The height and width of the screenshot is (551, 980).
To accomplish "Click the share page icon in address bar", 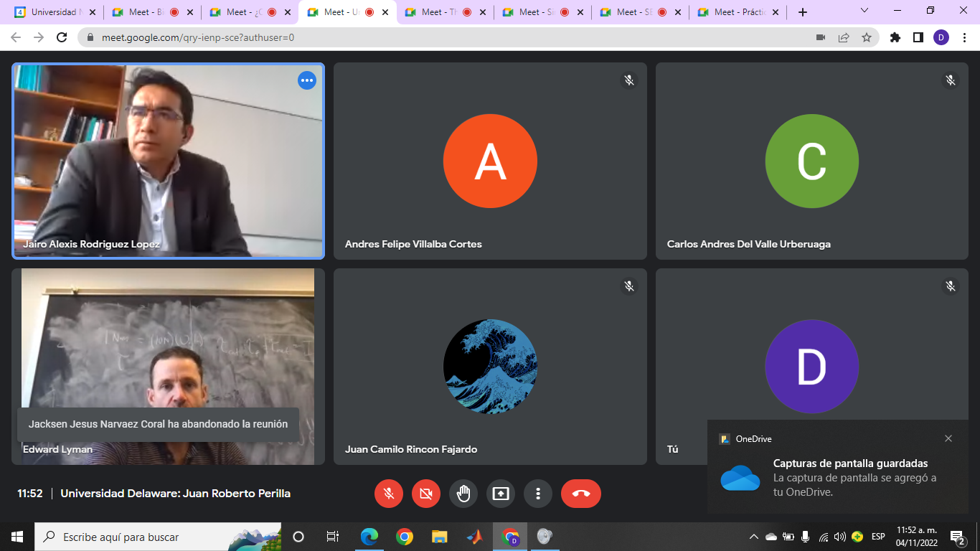I will 844,37.
